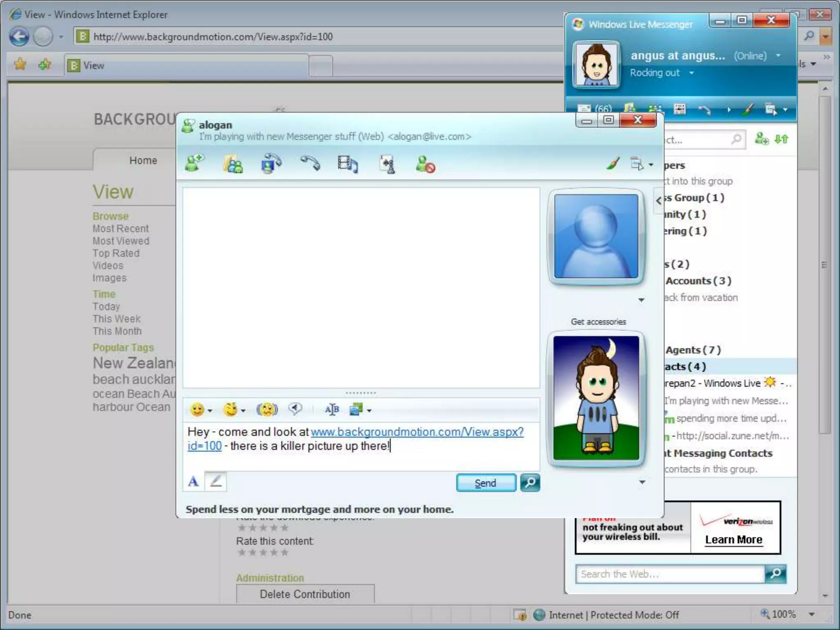Click the This Week time filter link

coord(116,319)
